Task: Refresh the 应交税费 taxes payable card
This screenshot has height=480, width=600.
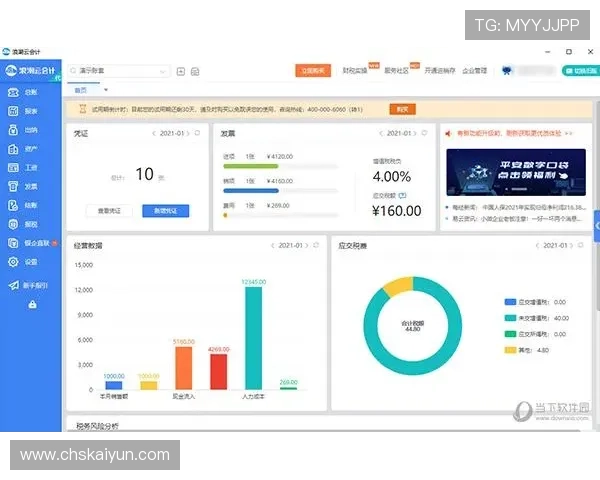Action: 581,245
